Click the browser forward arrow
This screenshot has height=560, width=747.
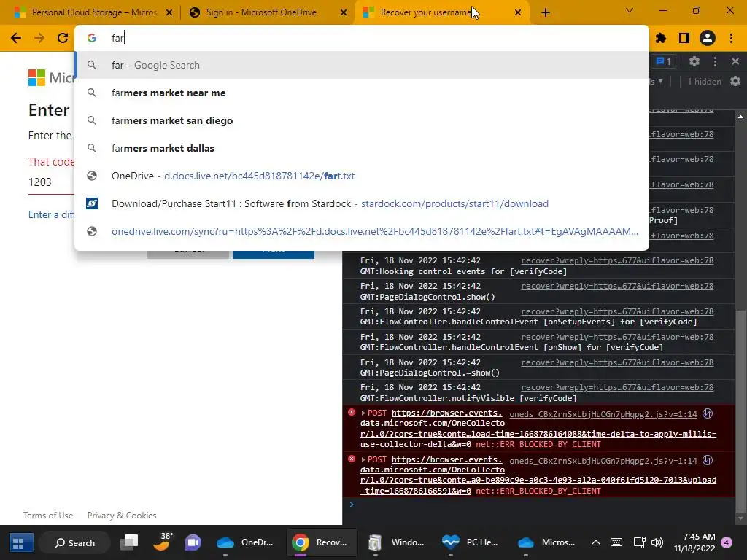tap(39, 38)
